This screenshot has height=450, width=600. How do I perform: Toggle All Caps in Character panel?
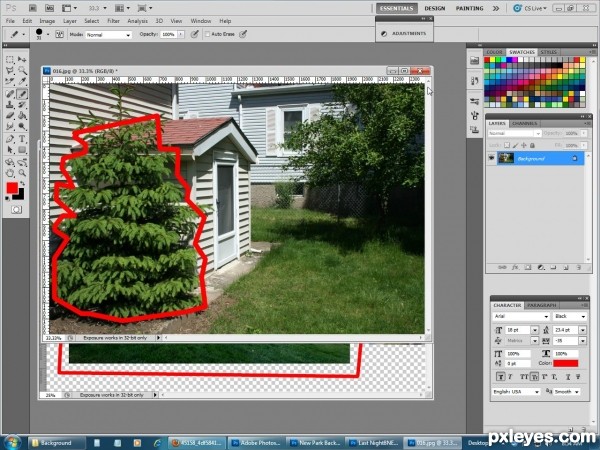[523, 377]
